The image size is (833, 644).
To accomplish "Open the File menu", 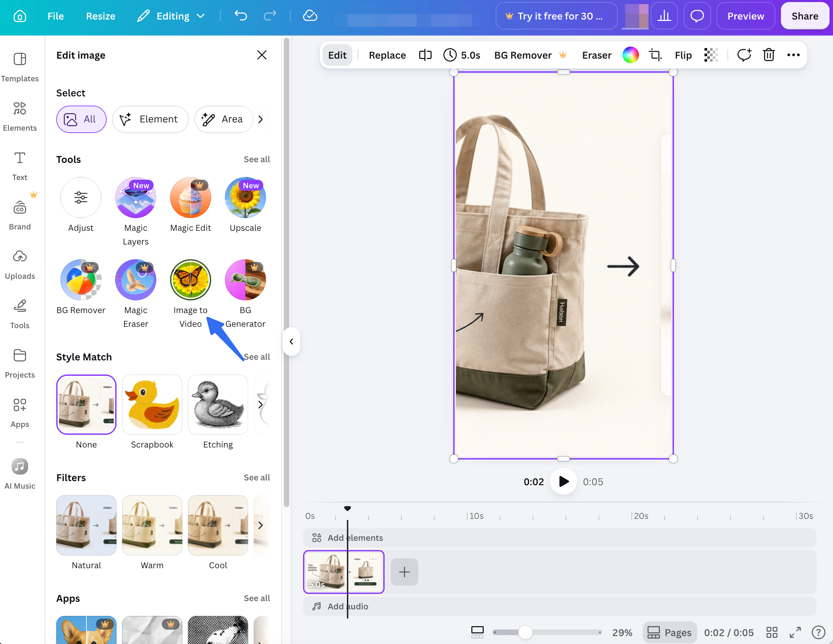I will [56, 16].
